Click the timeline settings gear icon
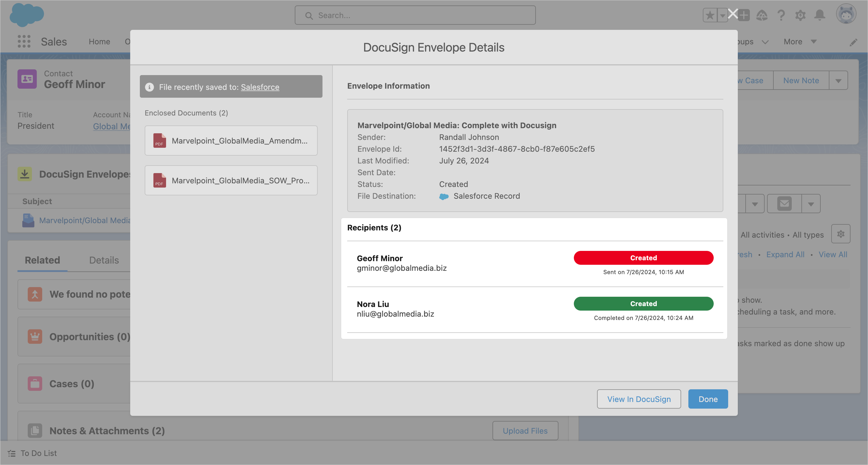The image size is (868, 465). [x=841, y=234]
